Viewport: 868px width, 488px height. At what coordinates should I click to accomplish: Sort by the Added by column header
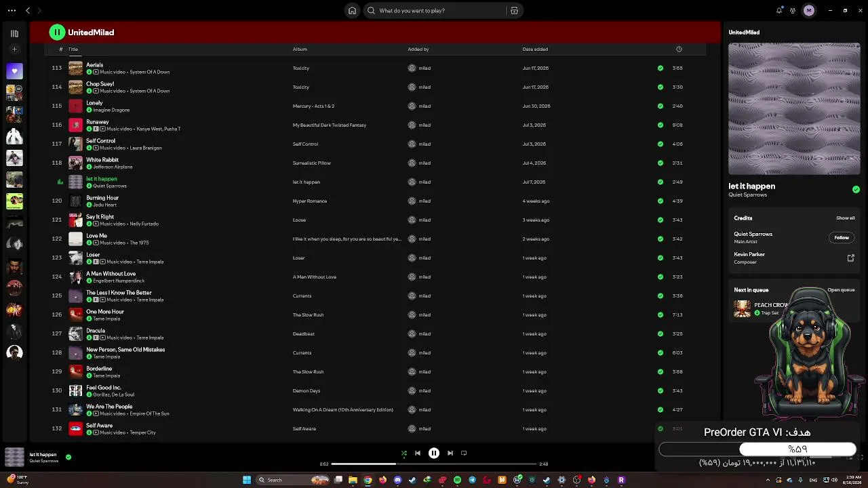(x=418, y=49)
